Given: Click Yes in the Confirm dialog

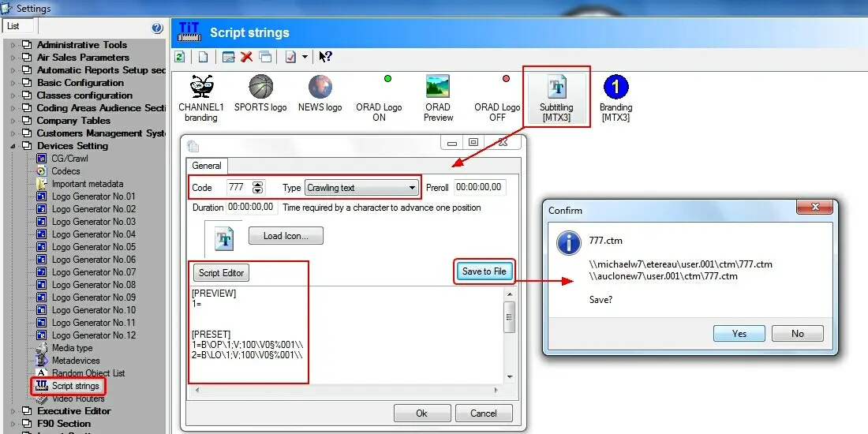Looking at the screenshot, I should click(x=739, y=334).
